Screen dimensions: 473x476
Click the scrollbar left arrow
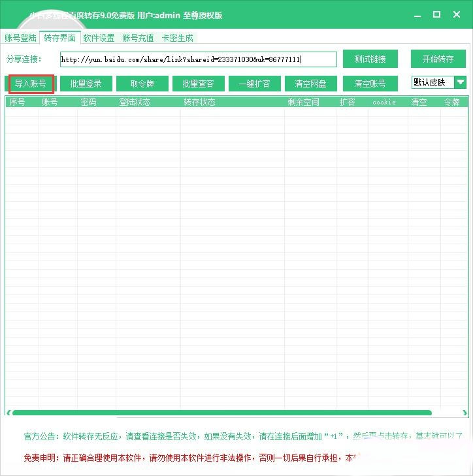pyautogui.click(x=8, y=413)
